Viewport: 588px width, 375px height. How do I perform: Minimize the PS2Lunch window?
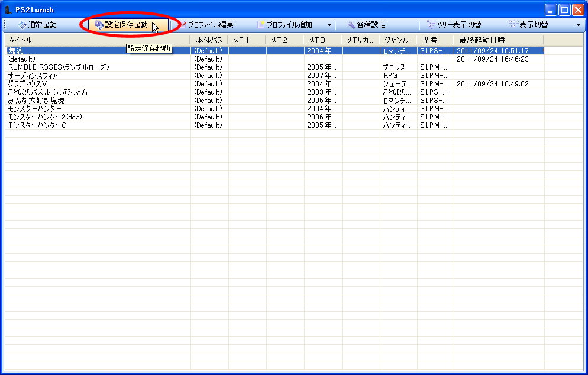pyautogui.click(x=551, y=9)
